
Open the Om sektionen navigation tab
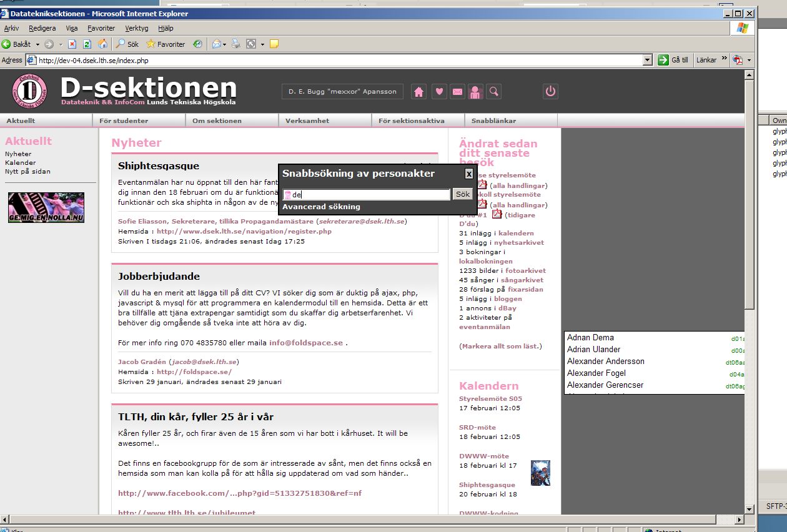click(x=232, y=121)
